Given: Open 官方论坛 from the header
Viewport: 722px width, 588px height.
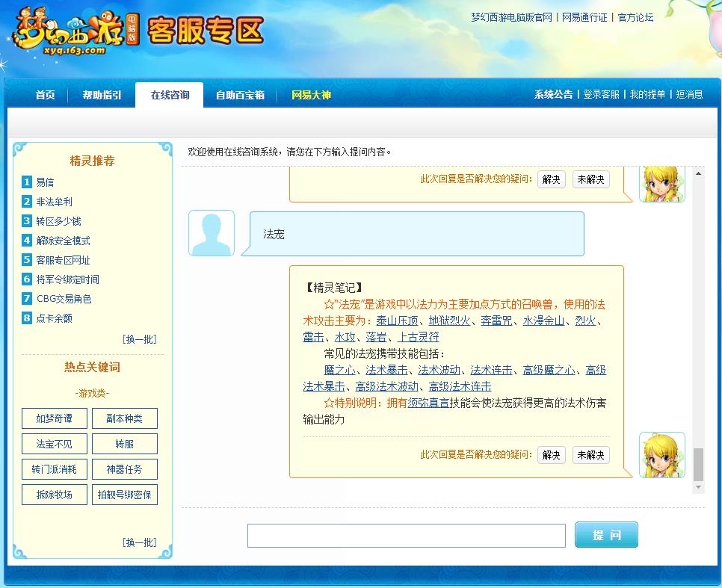Looking at the screenshot, I should (x=635, y=18).
